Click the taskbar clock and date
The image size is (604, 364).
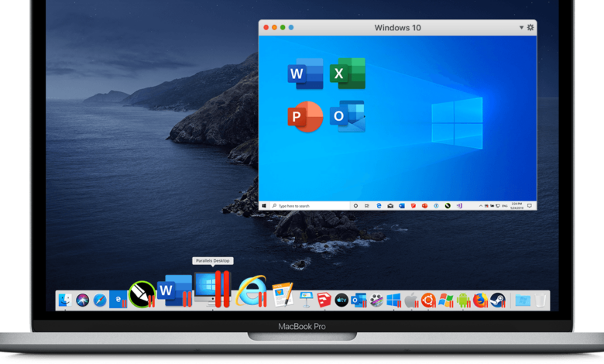coord(516,206)
